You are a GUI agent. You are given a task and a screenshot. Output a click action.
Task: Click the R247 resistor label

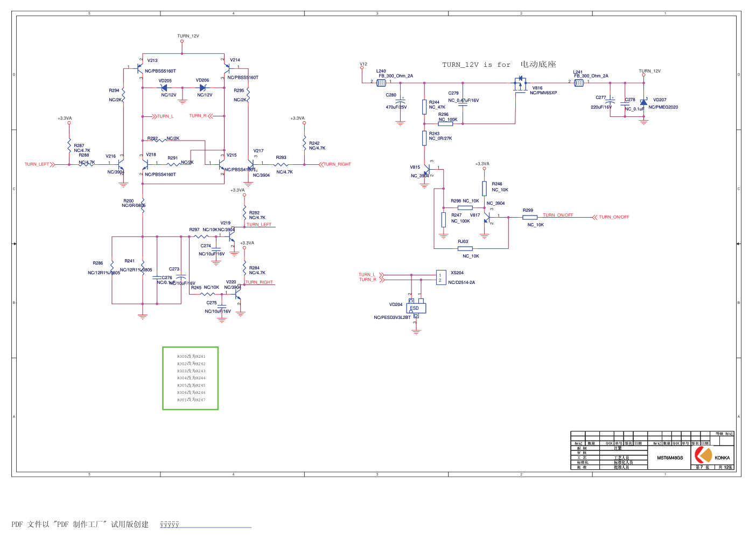(x=456, y=215)
